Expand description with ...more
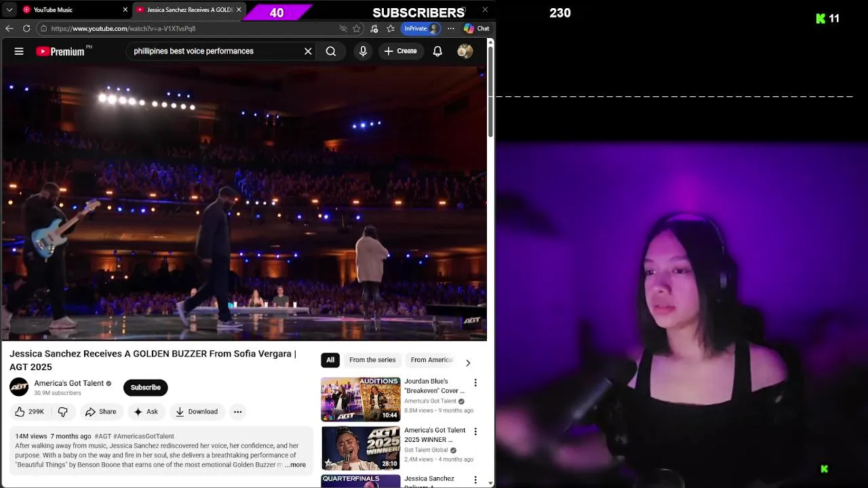This screenshot has height=488, width=868. coord(295,465)
